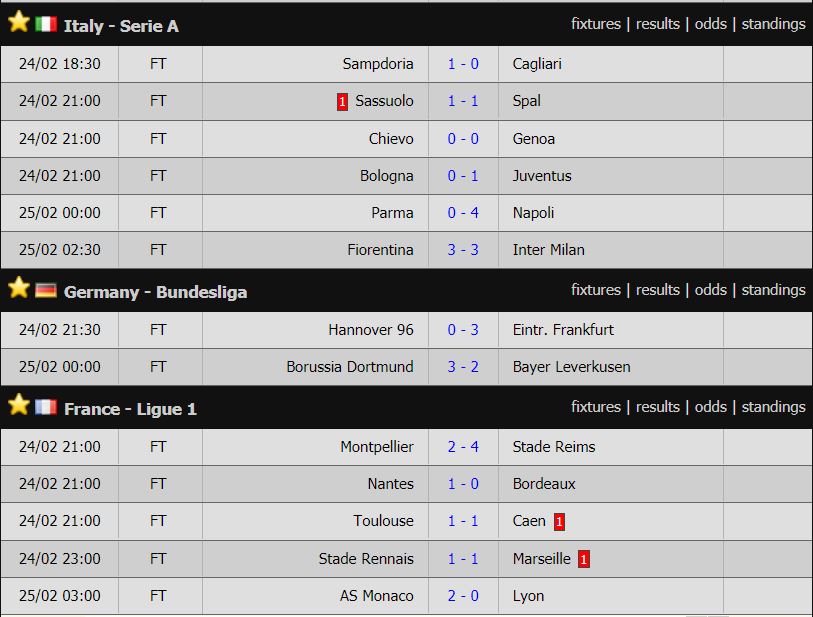
Task: Toggle favorite star for Italy Serie A
Action: tap(19, 22)
